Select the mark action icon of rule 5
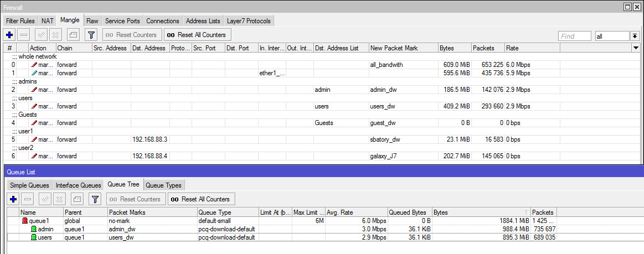Viewport: 644px width, 254px height. pos(34,139)
